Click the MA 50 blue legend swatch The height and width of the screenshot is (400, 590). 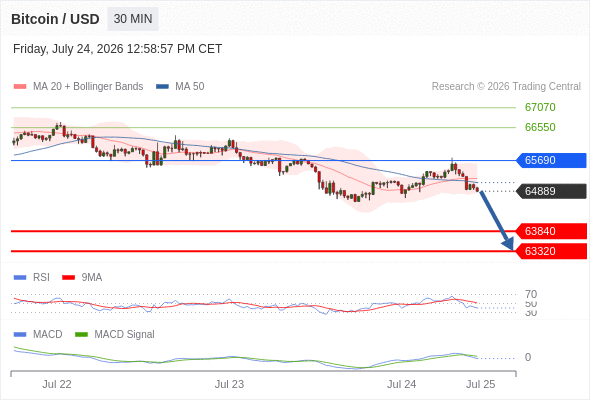point(162,87)
